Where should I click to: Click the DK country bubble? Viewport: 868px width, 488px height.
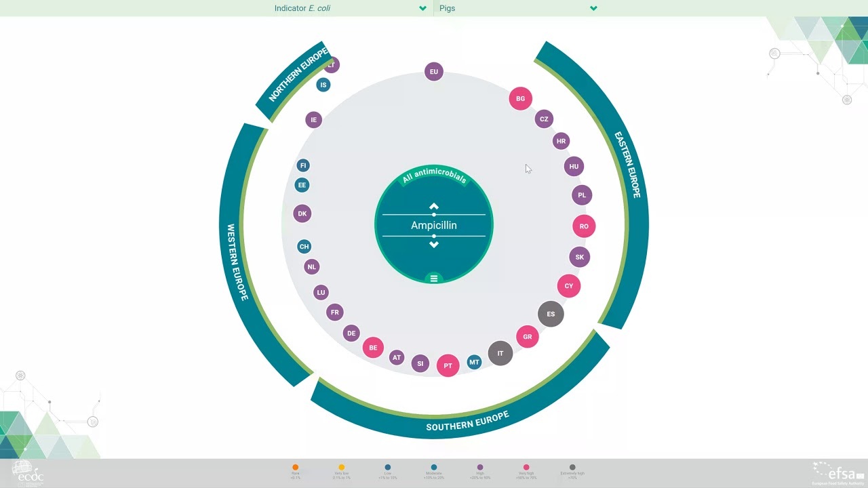point(302,213)
